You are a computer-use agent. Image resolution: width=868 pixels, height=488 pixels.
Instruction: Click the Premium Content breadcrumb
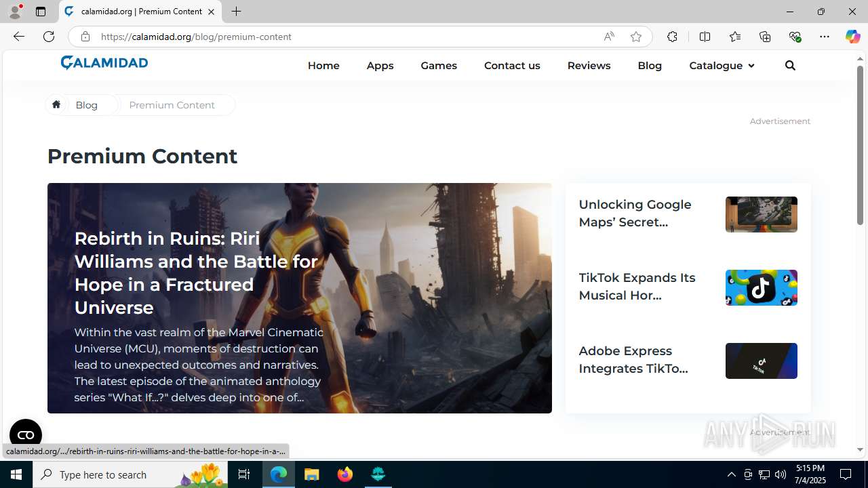pyautogui.click(x=172, y=105)
